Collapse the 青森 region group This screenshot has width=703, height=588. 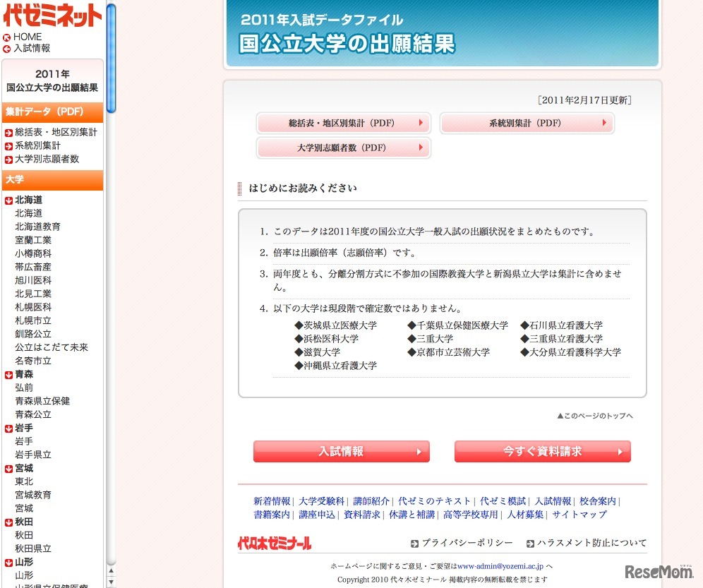pos(8,375)
